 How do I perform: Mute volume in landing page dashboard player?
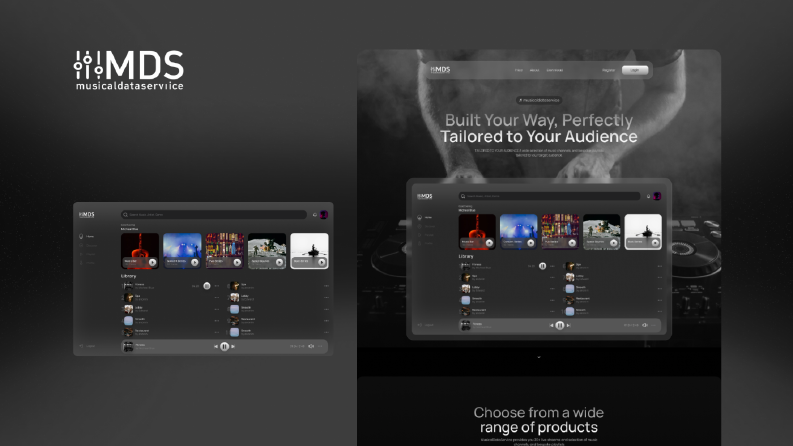[645, 325]
